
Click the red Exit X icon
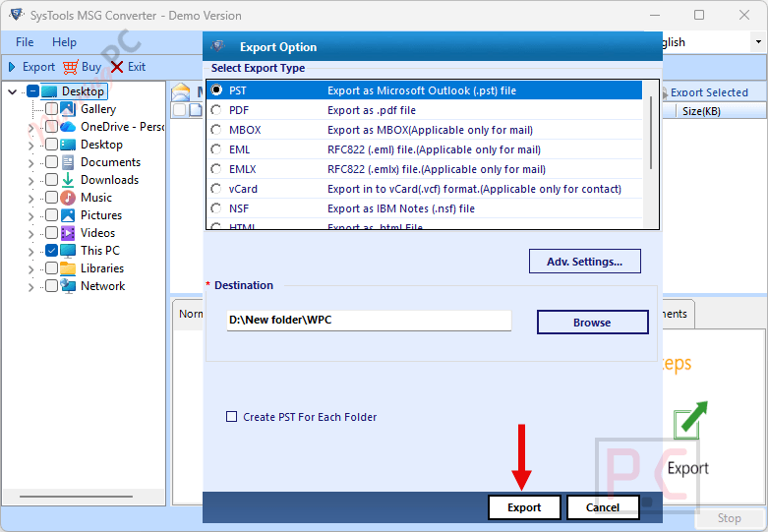(x=117, y=67)
